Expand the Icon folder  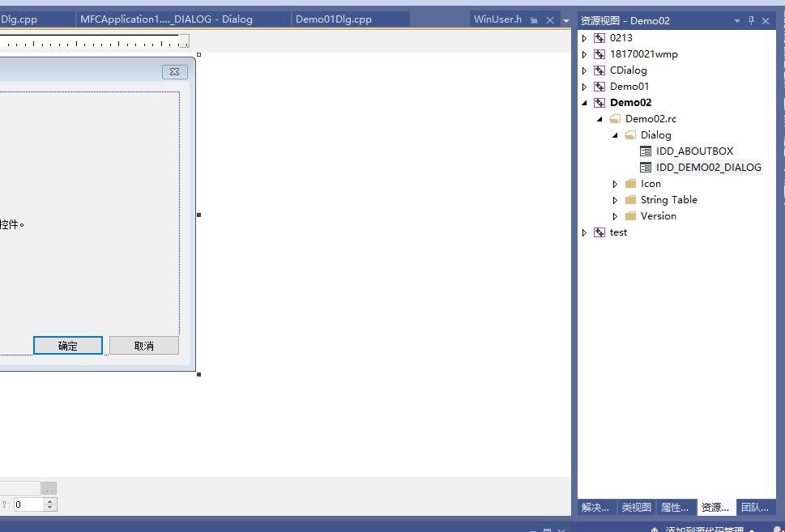coord(616,184)
